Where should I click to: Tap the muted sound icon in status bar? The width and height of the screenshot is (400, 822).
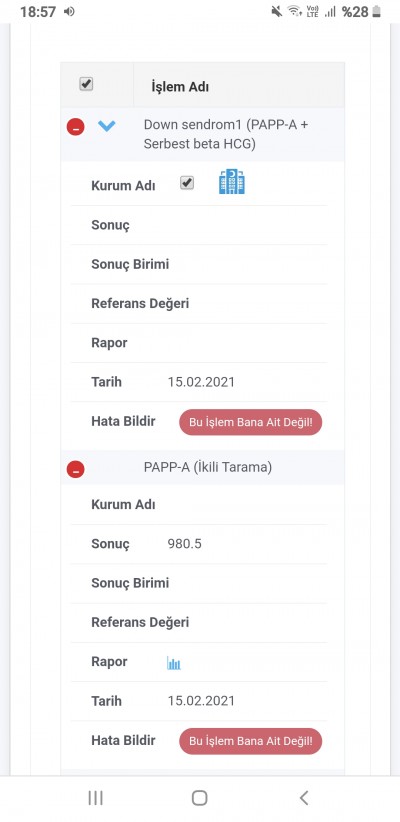pyautogui.click(x=277, y=12)
